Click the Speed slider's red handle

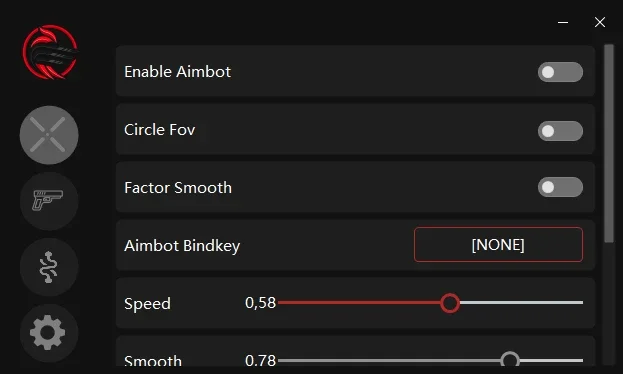[x=450, y=303]
